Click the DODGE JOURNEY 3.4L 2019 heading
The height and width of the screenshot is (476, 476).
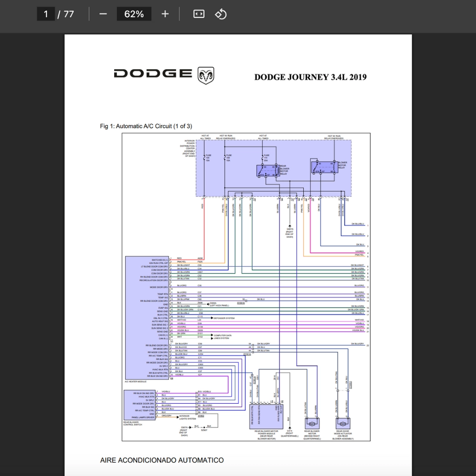(x=310, y=77)
